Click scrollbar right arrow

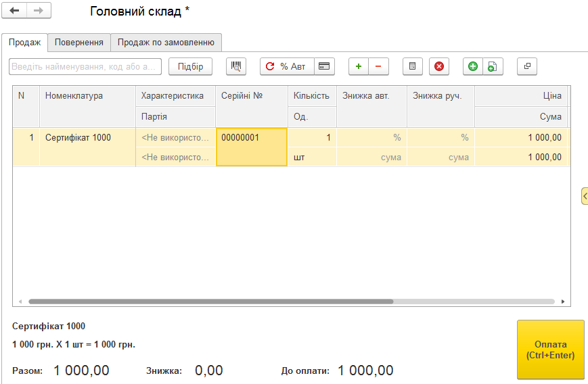point(563,302)
